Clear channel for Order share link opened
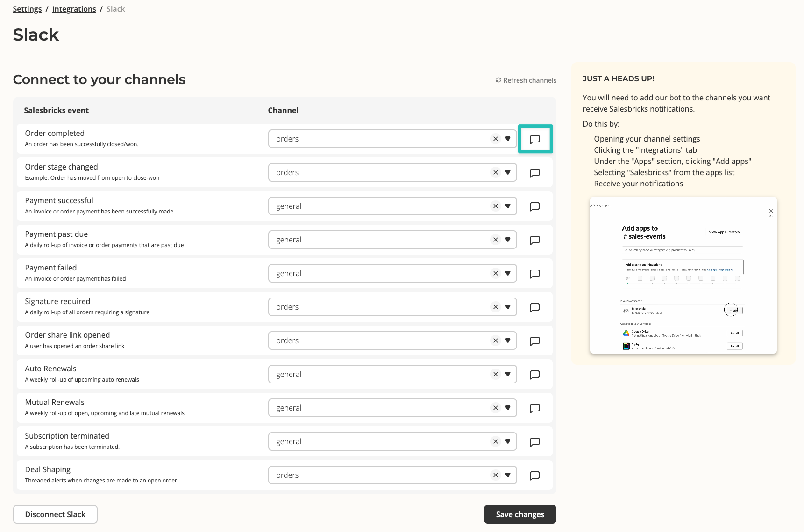The image size is (804, 532). click(x=496, y=340)
